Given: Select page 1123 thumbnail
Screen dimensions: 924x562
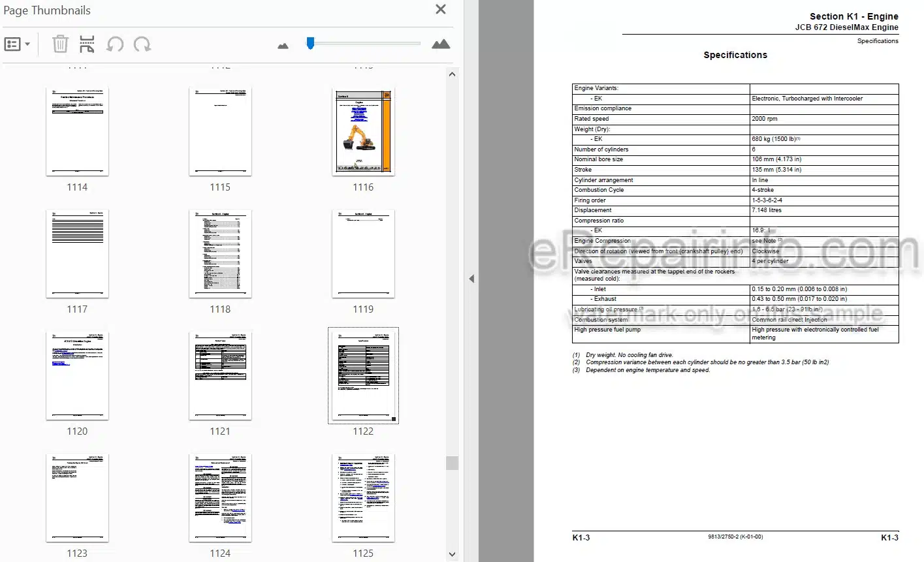Looking at the screenshot, I should 77,497.
